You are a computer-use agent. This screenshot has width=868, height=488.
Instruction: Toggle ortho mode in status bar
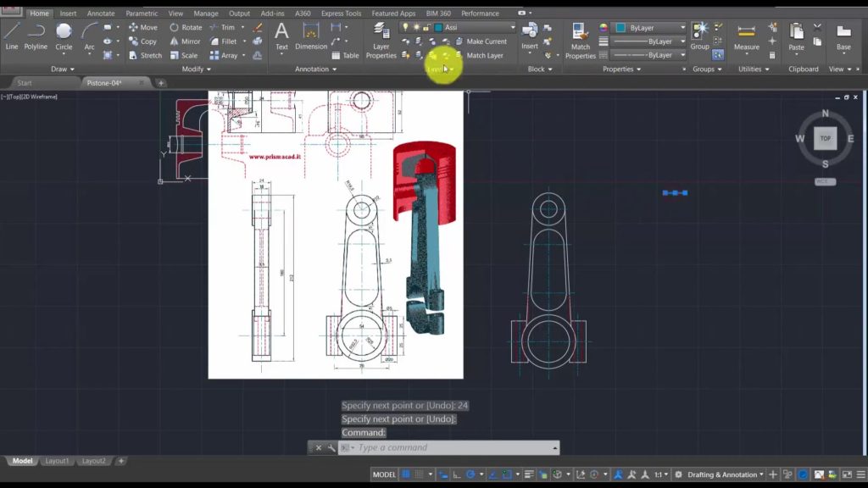pos(457,474)
